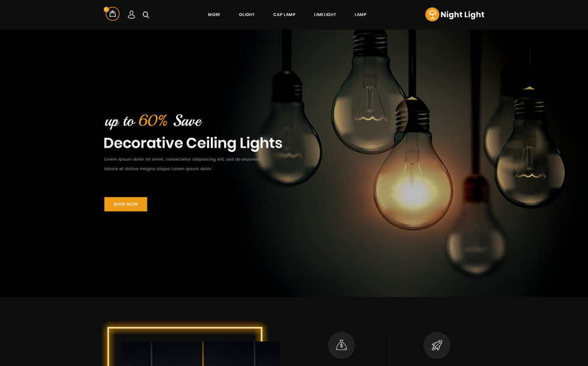Click the Lorem ipsum banner description
588x366 pixels.
point(182,164)
